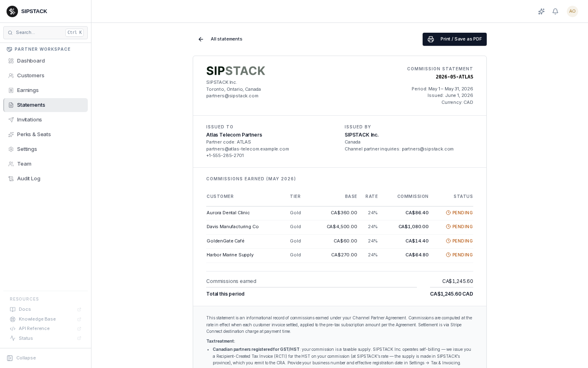Click the Perks & Seats sparkle icon
The width and height of the screenshot is (588, 368).
11,135
